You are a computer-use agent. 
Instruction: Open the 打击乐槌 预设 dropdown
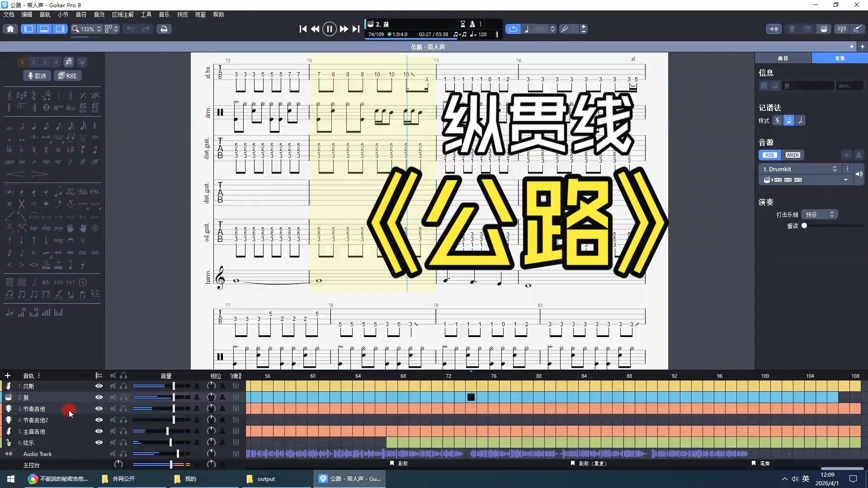pos(820,215)
